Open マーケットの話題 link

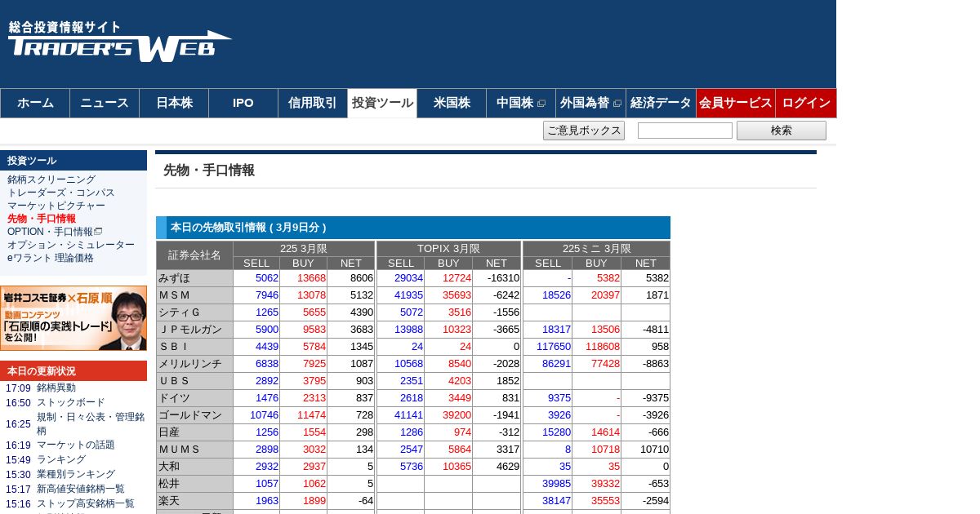[76, 445]
